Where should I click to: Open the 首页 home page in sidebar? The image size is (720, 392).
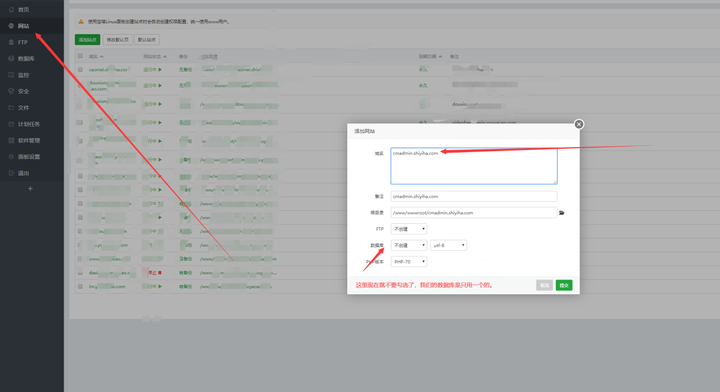click(x=19, y=9)
